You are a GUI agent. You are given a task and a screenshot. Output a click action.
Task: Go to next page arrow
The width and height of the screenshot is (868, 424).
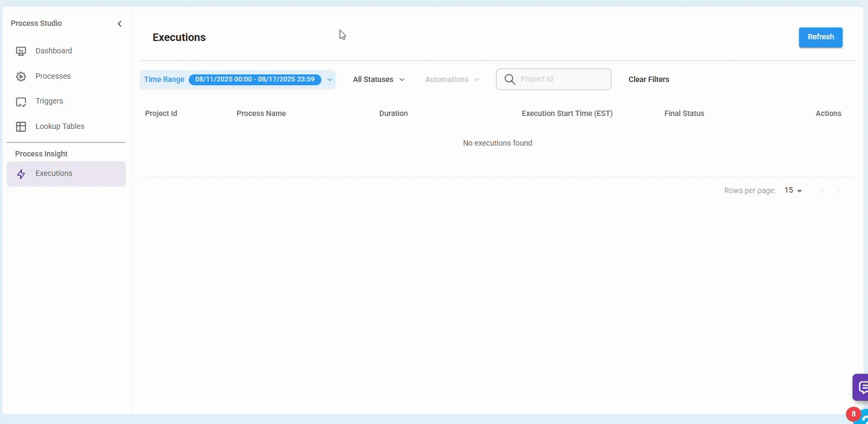click(x=838, y=191)
